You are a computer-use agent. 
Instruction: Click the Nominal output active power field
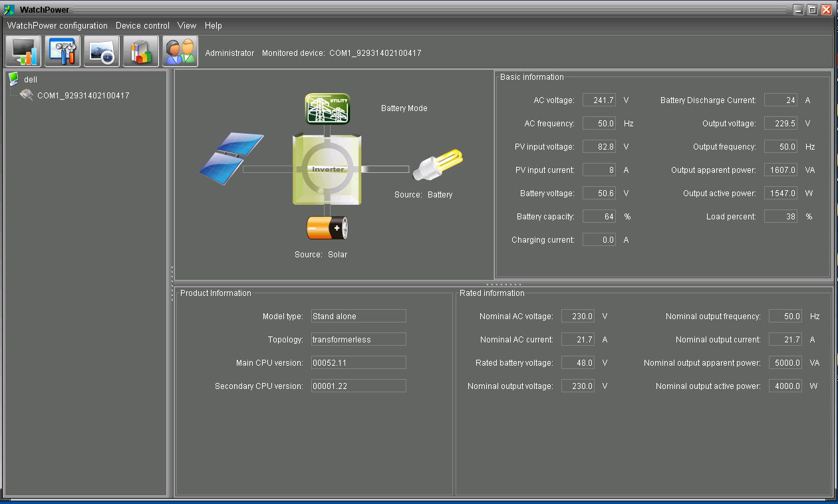point(785,386)
